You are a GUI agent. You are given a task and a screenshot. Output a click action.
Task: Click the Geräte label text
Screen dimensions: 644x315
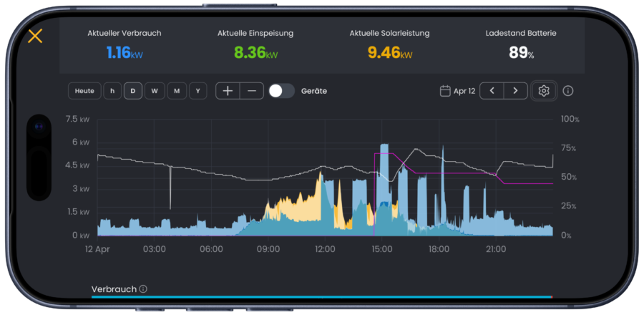314,91
